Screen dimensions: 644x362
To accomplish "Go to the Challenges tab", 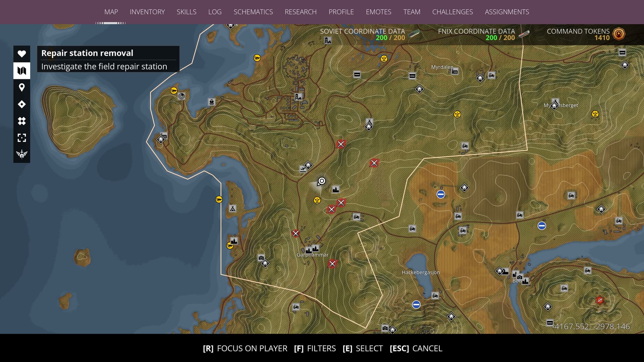I will point(452,12).
